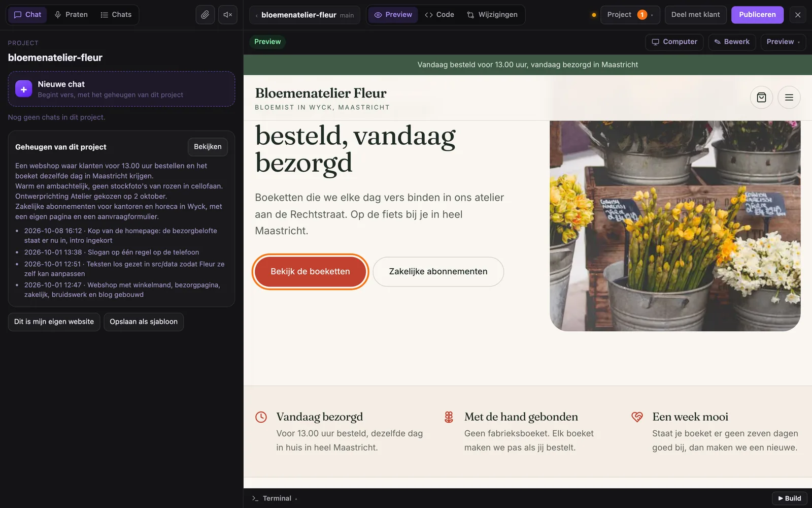Click Dit is mijn eigen website
812x508 pixels.
[54, 322]
